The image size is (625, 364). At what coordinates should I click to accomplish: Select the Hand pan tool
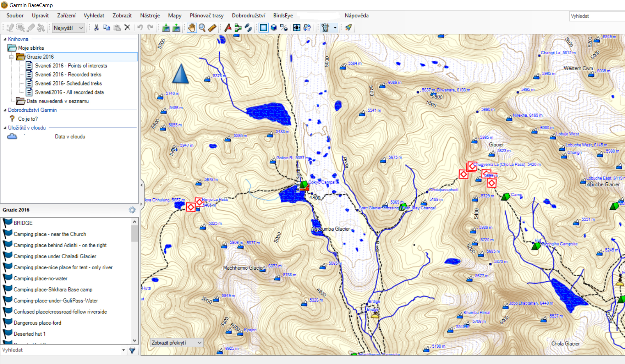coord(192,28)
